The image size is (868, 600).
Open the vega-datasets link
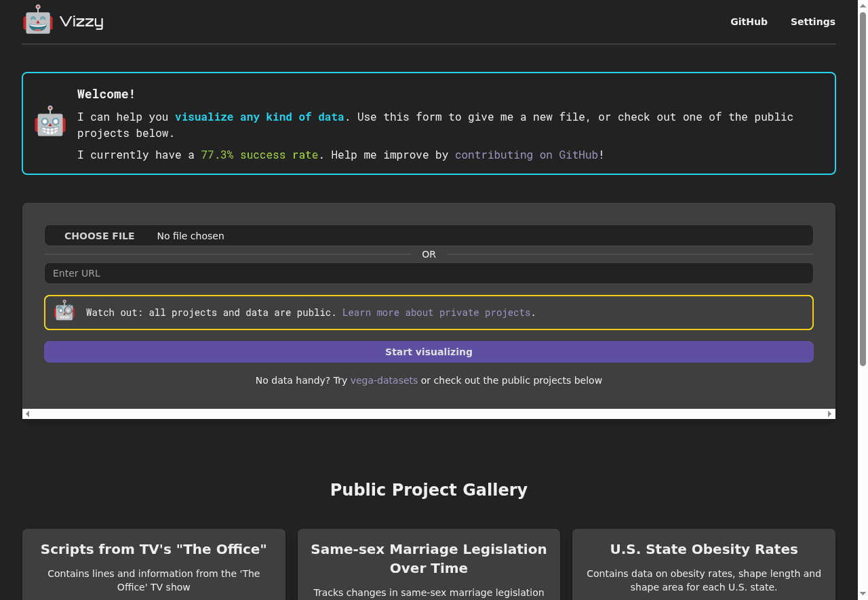(384, 380)
